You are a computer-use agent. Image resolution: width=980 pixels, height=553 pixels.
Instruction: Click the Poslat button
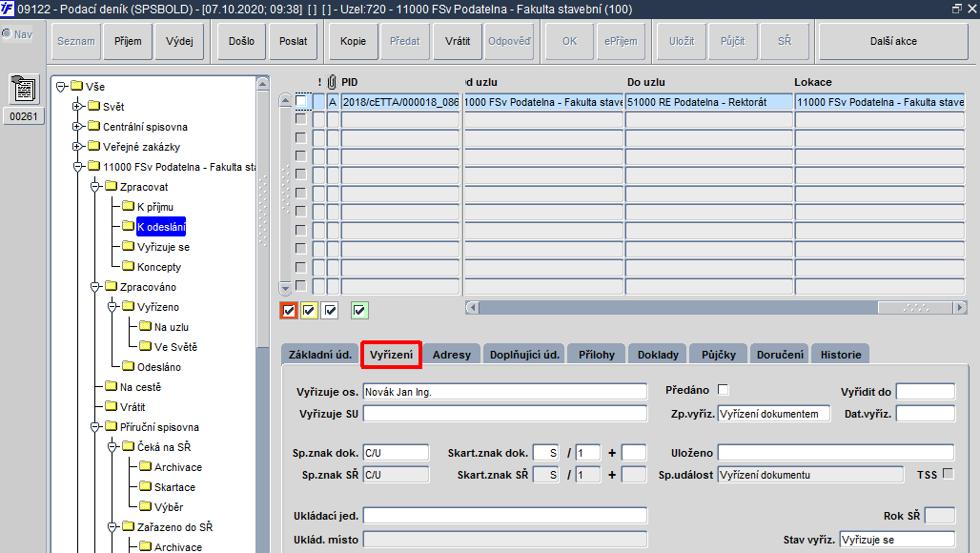[x=293, y=41]
